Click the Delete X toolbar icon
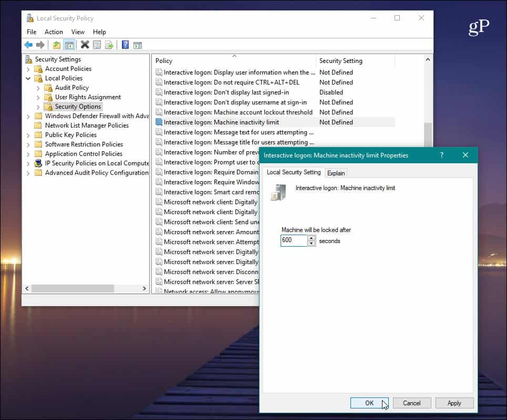507x420 pixels. coord(85,45)
